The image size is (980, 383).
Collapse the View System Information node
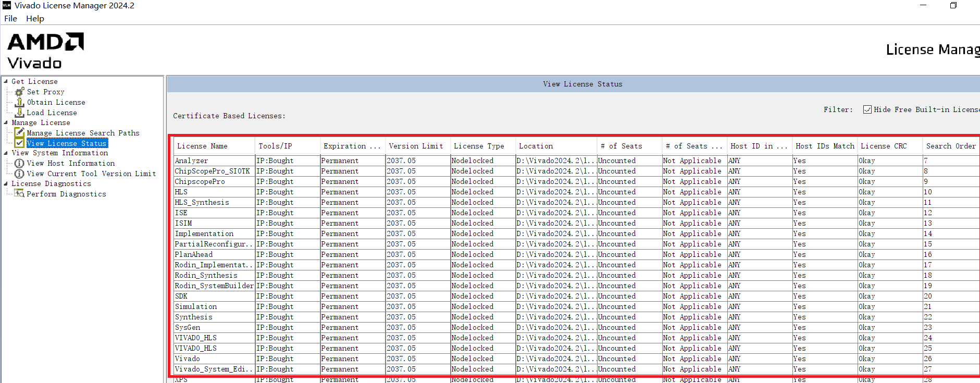point(6,153)
